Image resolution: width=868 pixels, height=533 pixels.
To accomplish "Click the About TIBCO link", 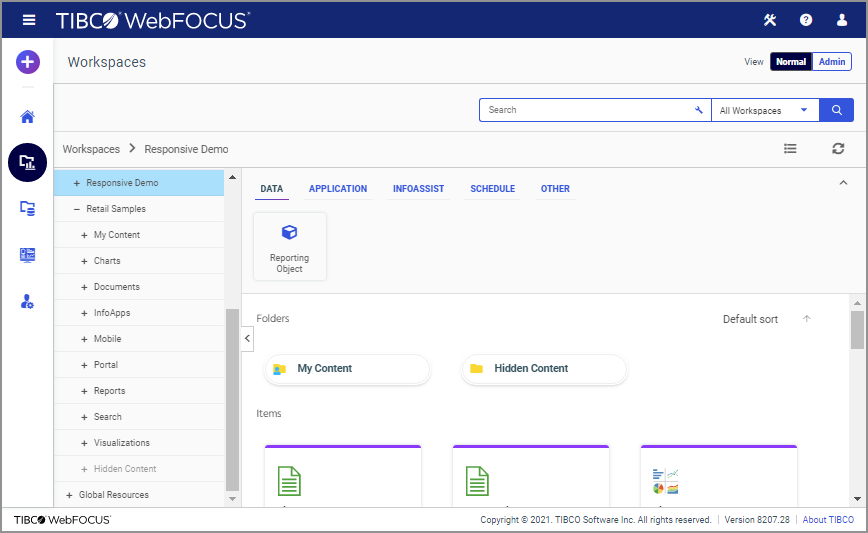I will coord(828,520).
